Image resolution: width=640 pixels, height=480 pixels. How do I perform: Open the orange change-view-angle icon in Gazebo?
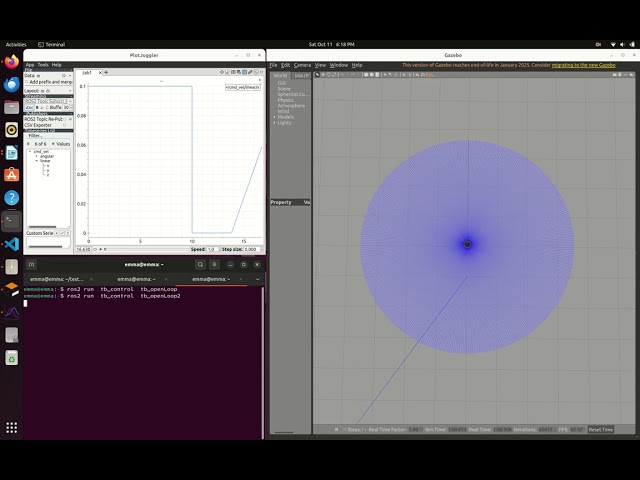[x=430, y=75]
